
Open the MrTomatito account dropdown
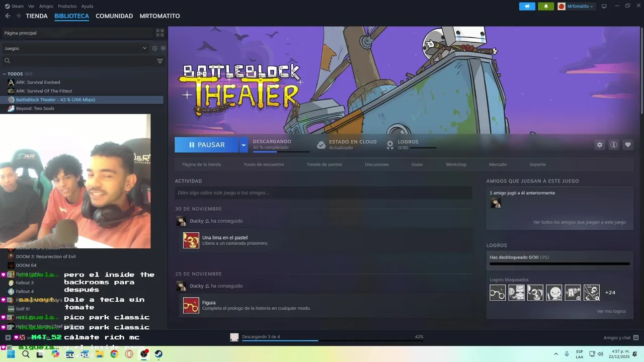point(576,6)
